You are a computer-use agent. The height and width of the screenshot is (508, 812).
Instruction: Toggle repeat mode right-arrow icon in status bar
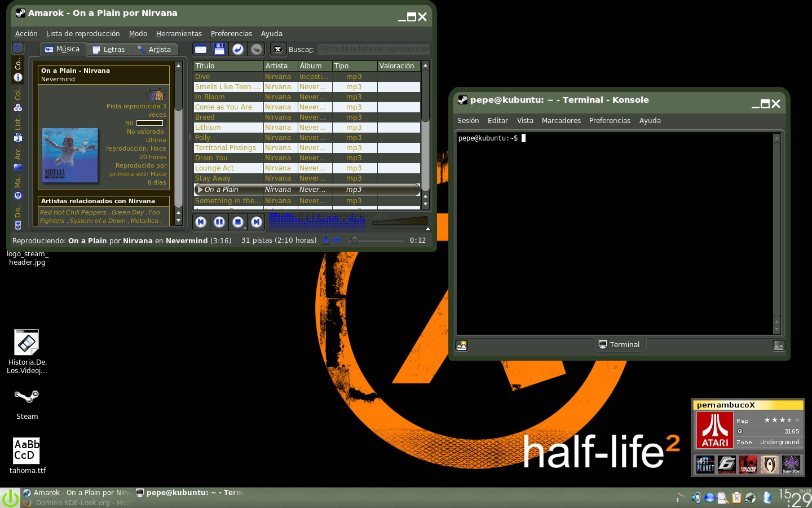tap(337, 240)
